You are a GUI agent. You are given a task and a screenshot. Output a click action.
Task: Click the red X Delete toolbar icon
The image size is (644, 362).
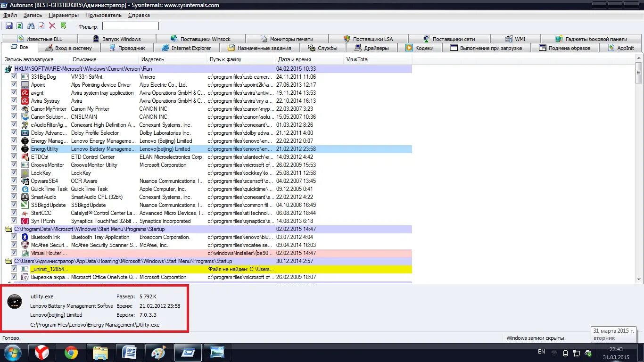point(52,26)
